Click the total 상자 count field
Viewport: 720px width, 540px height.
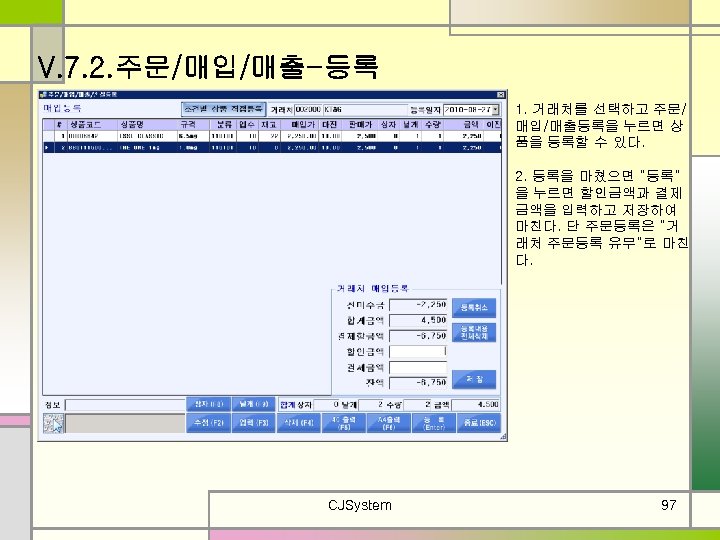click(x=326, y=405)
